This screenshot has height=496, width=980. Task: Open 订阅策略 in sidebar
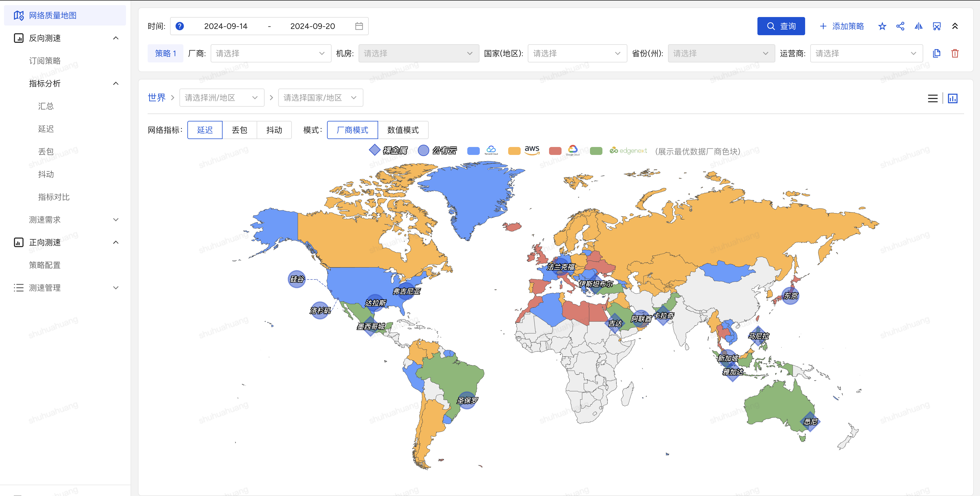pos(45,61)
